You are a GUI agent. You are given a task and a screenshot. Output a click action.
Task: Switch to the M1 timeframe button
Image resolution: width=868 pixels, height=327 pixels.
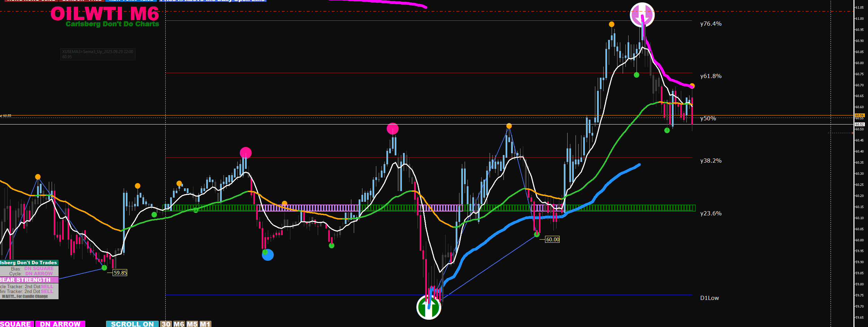(x=205, y=324)
